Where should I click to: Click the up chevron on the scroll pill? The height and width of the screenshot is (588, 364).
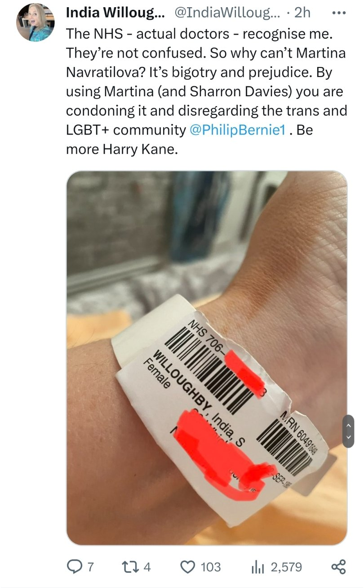tap(348, 424)
